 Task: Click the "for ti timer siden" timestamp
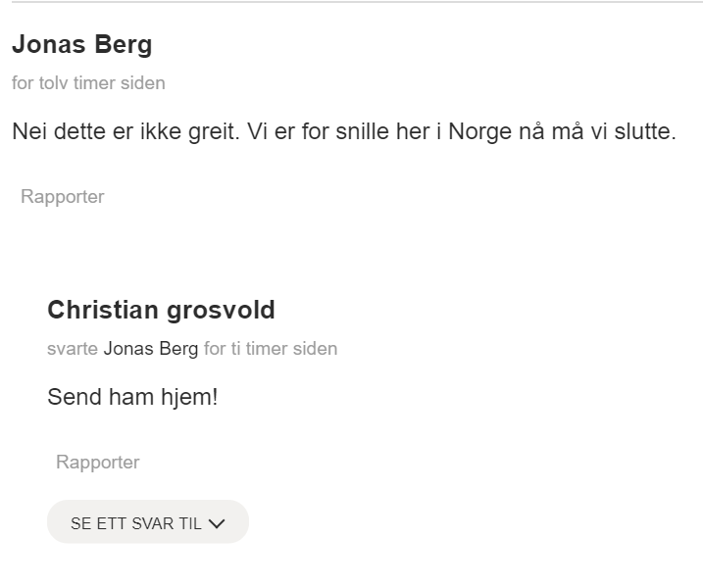click(x=271, y=349)
